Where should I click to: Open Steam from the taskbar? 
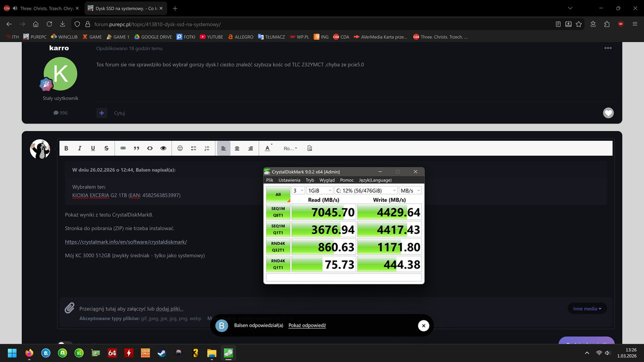(162, 353)
